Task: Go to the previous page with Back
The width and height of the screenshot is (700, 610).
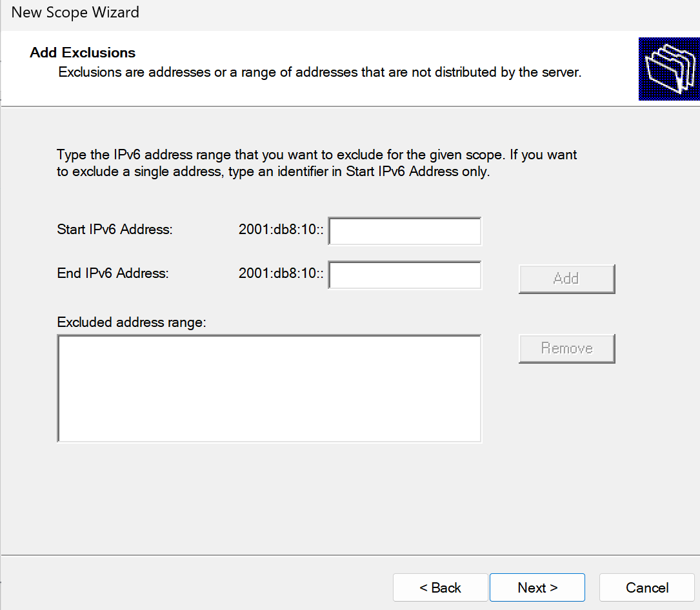Action: click(x=440, y=587)
